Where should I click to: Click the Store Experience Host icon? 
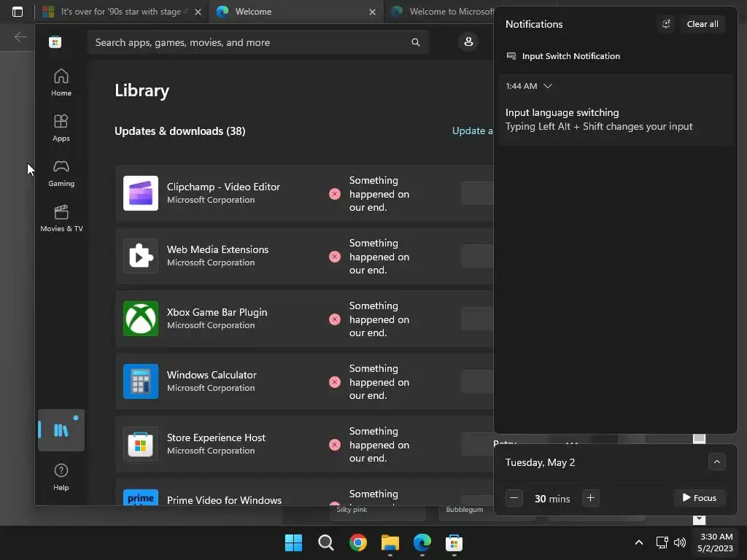tap(141, 444)
